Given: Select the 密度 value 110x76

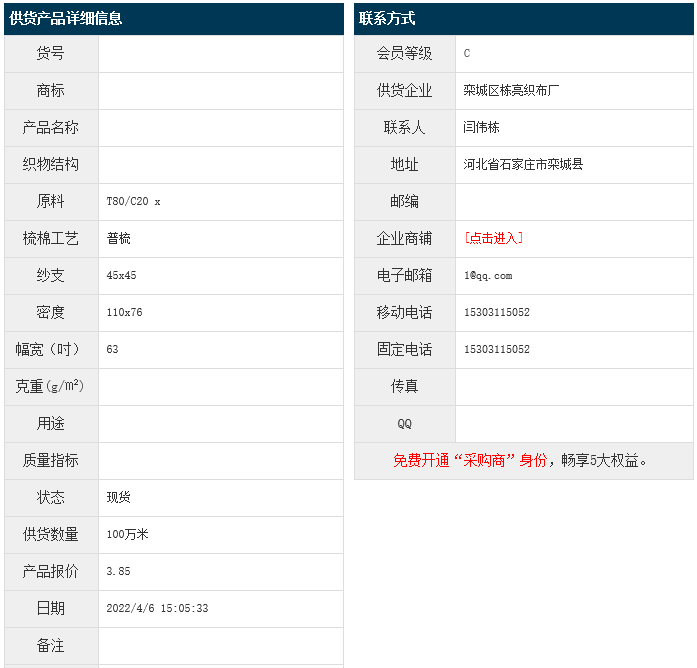Looking at the screenshot, I should pos(124,312).
